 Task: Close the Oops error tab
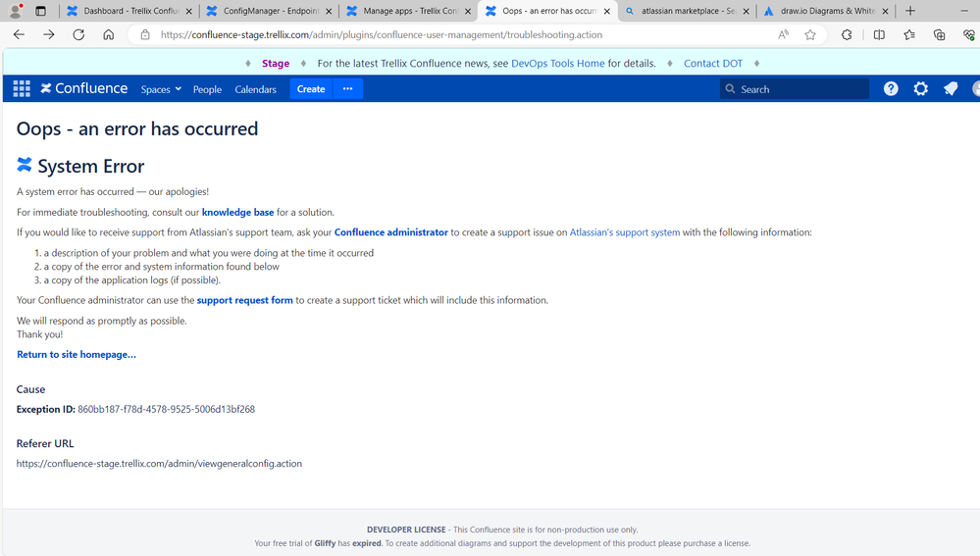click(x=607, y=11)
